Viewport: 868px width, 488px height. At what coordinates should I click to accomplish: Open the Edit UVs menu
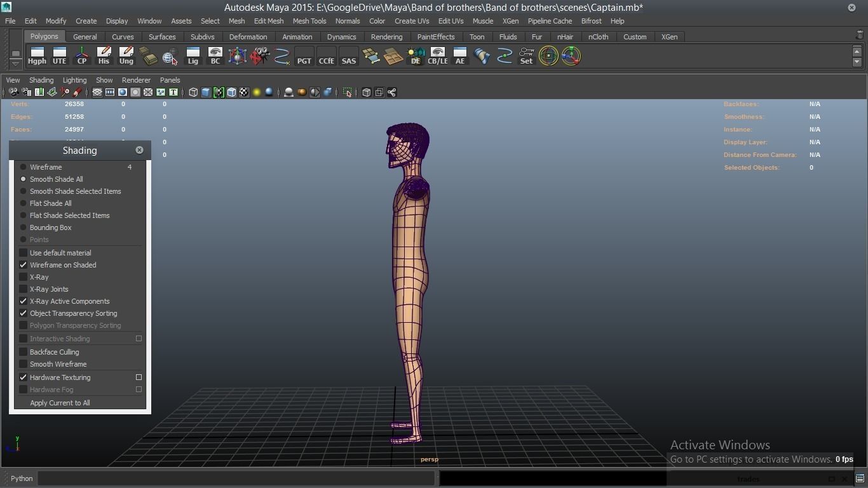[x=451, y=21]
